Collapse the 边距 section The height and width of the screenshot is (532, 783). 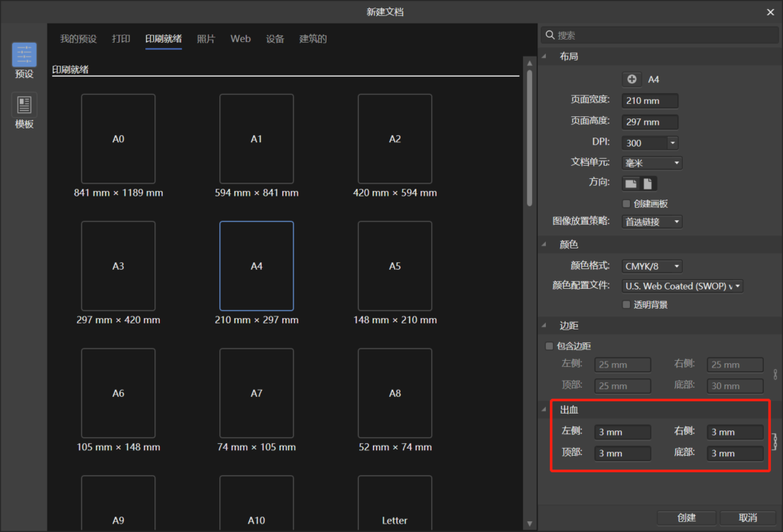pyautogui.click(x=544, y=326)
